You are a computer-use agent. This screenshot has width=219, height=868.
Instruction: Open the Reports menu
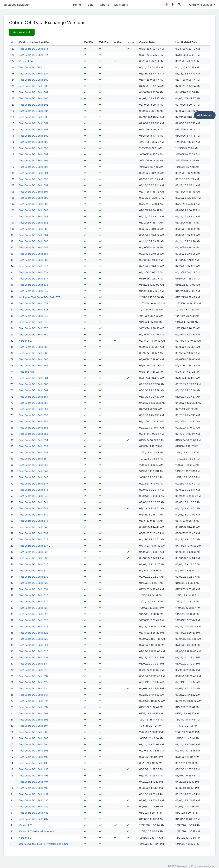click(104, 5)
